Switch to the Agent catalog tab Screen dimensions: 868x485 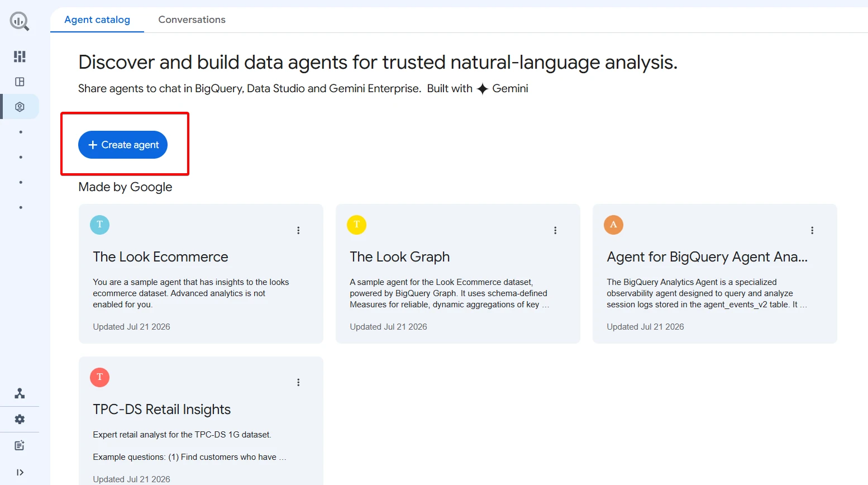97,20
